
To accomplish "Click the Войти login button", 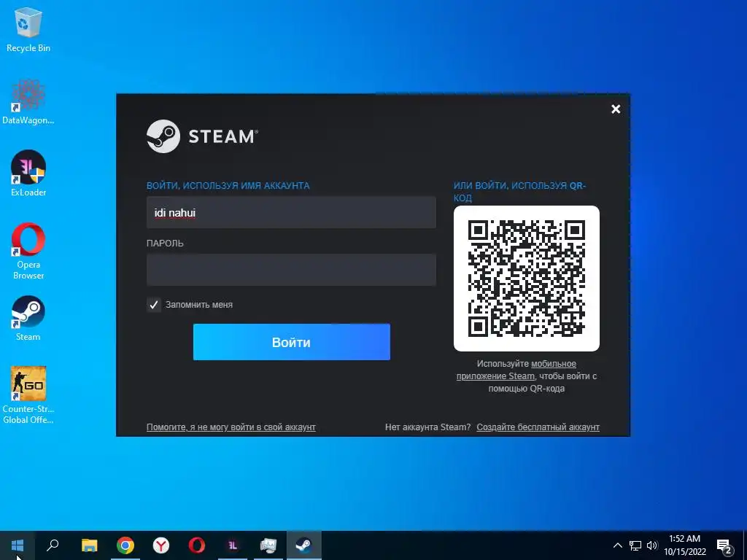I will tap(292, 342).
